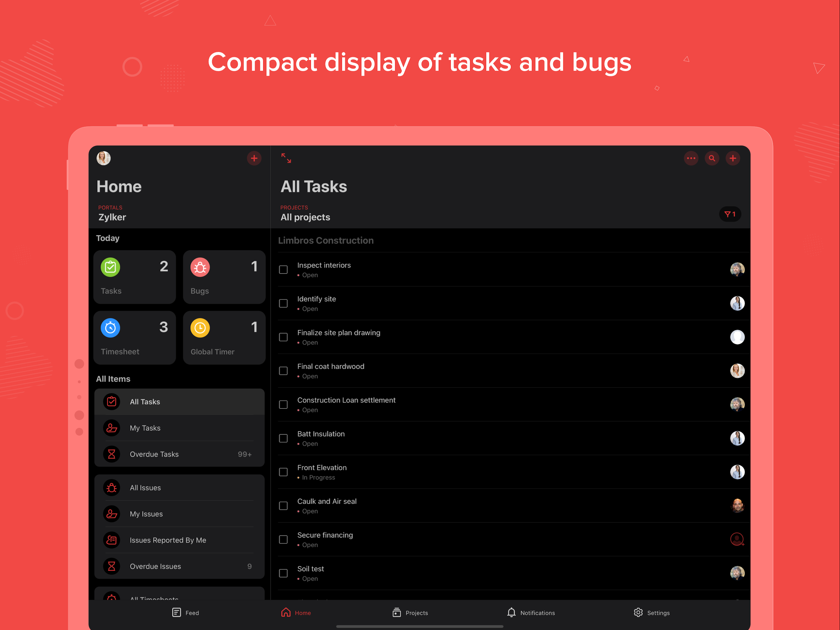Open the blue Timesheet card icon

pyautogui.click(x=110, y=328)
